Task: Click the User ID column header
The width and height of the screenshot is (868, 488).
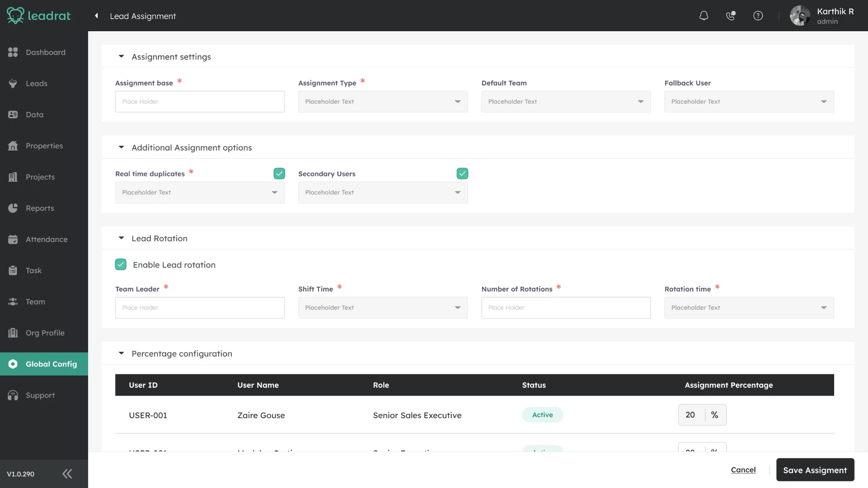Action: pyautogui.click(x=143, y=385)
